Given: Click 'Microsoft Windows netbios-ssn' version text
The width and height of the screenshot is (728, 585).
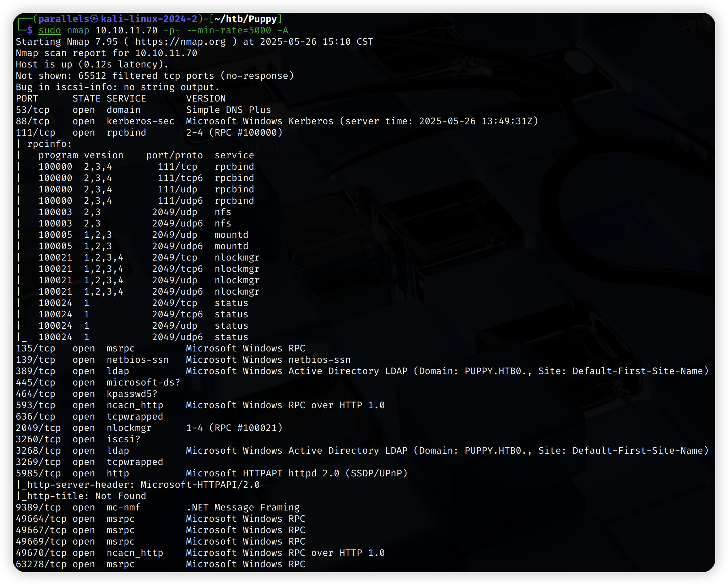Looking at the screenshot, I should [268, 360].
